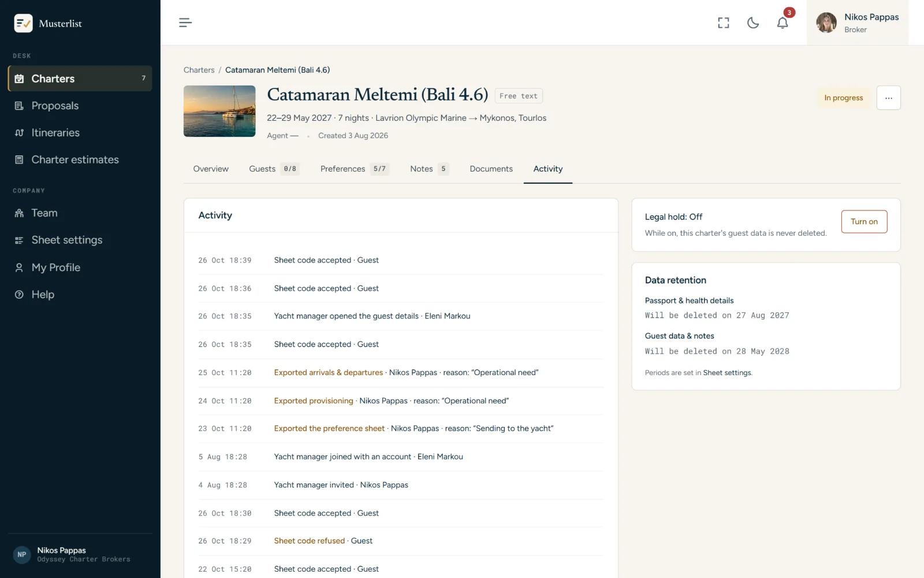Image resolution: width=924 pixels, height=578 pixels.
Task: Select the Activity tab
Action: (547, 169)
